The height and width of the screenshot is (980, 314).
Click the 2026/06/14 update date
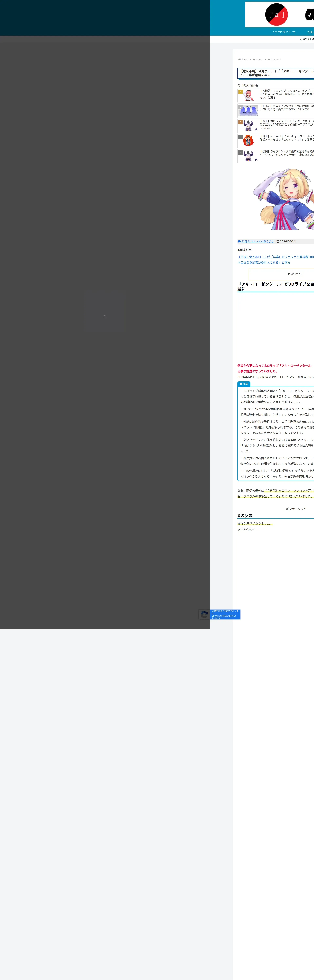tap(288, 242)
